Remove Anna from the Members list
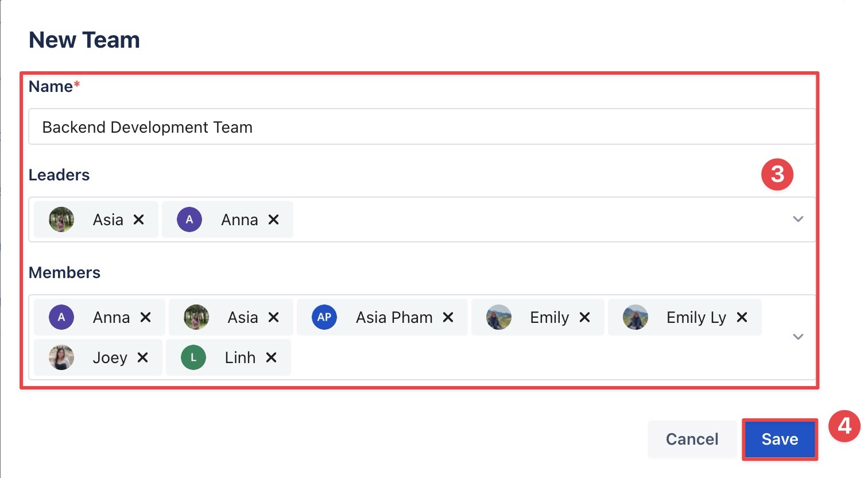The width and height of the screenshot is (868, 478). click(x=146, y=317)
